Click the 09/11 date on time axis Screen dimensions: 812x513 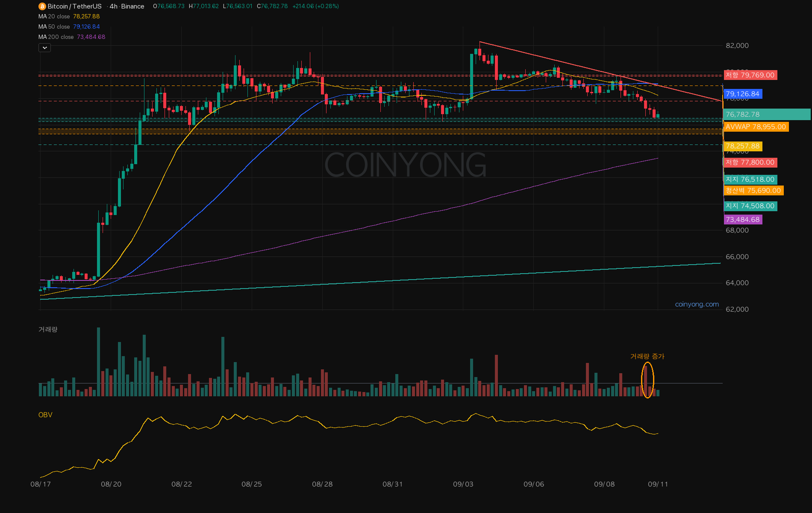tap(658, 484)
